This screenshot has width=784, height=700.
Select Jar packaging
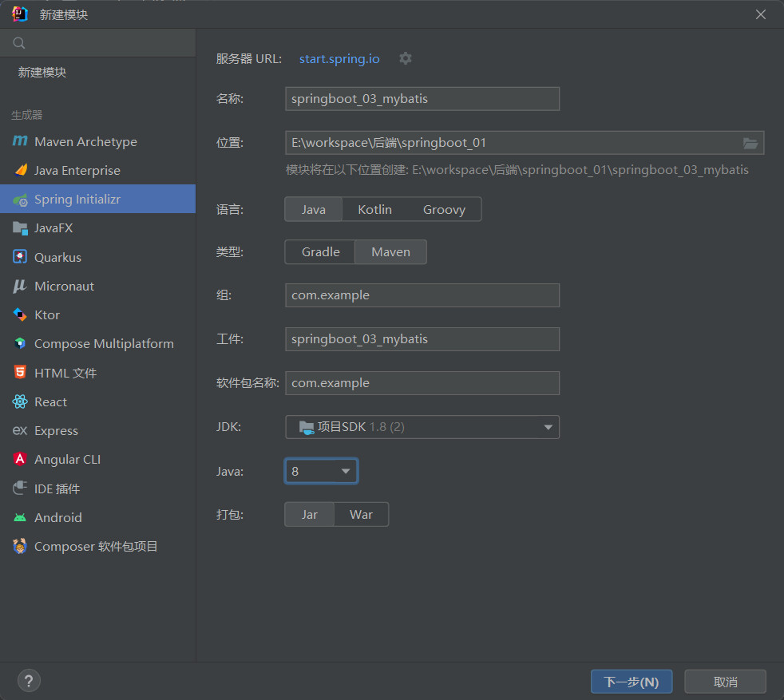pyautogui.click(x=310, y=515)
